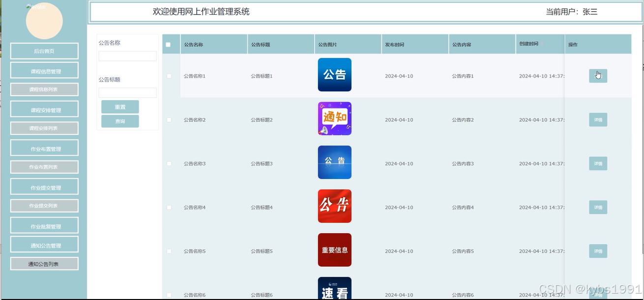Screen dimensions: 644x300
Task: Expand 课程安排管理 in the sidebar
Action: [44, 110]
